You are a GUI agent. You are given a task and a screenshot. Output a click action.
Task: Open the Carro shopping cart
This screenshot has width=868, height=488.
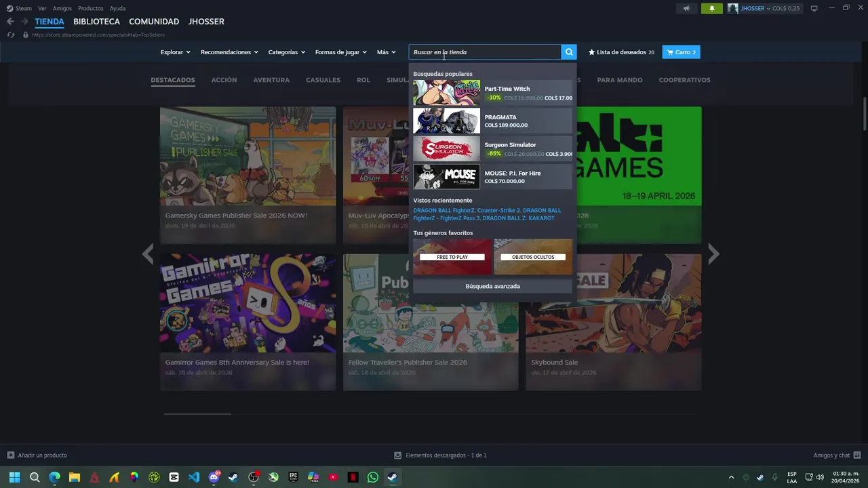tap(681, 52)
